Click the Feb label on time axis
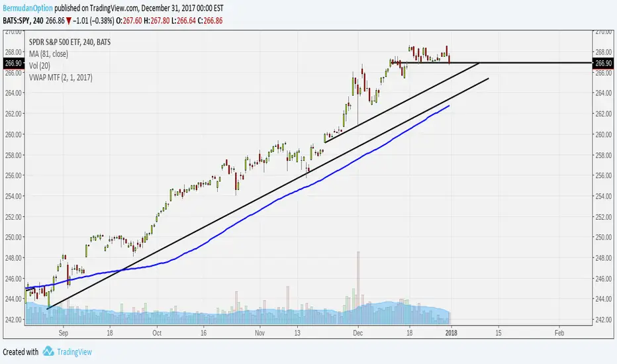The width and height of the screenshot is (617, 364). pyautogui.click(x=559, y=333)
